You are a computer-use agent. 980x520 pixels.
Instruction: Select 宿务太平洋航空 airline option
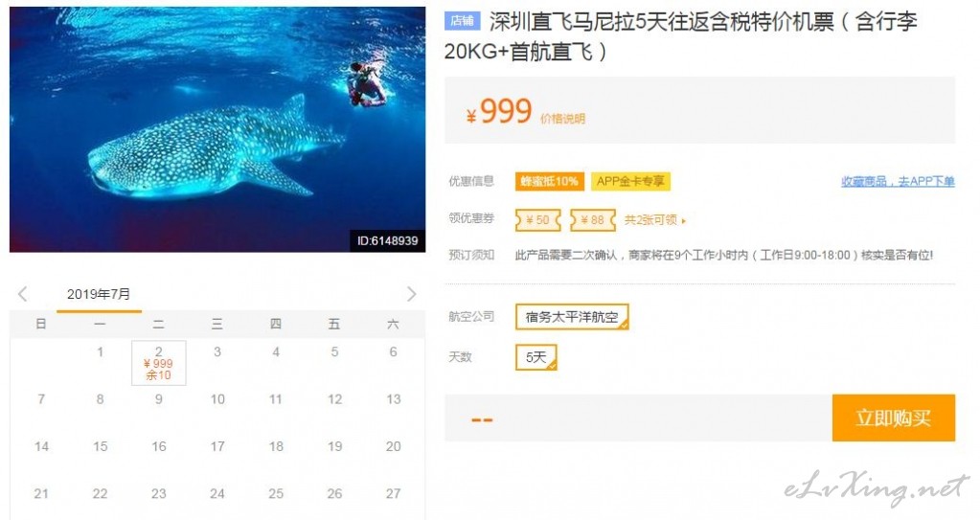tap(572, 317)
